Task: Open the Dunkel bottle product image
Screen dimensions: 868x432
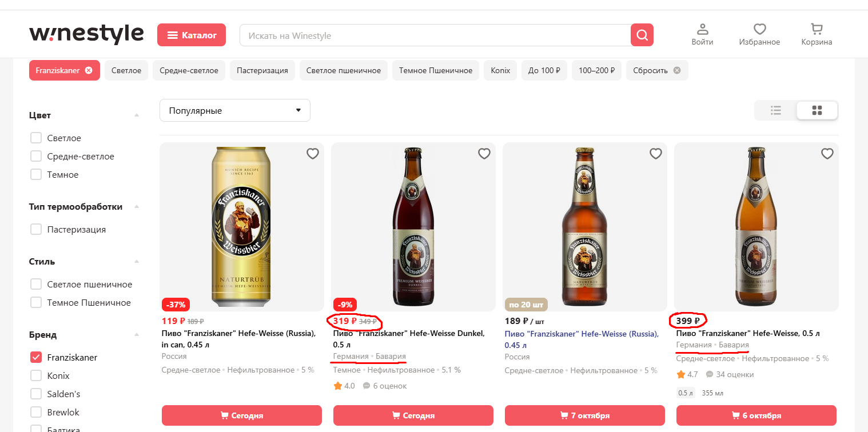Action: coord(413,227)
